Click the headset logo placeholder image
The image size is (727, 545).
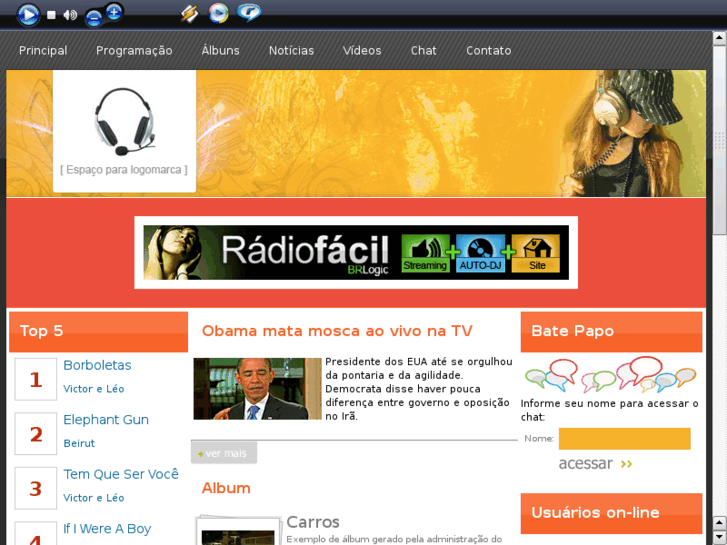click(x=124, y=131)
